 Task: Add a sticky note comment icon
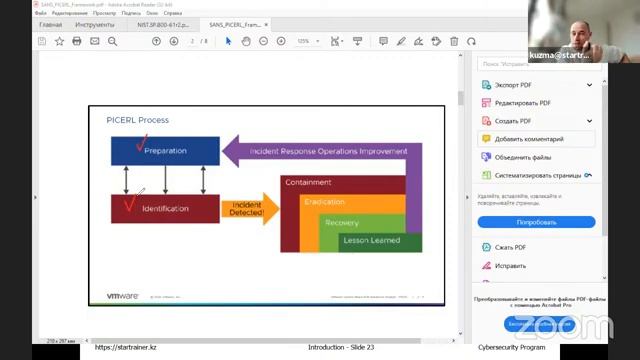click(383, 41)
